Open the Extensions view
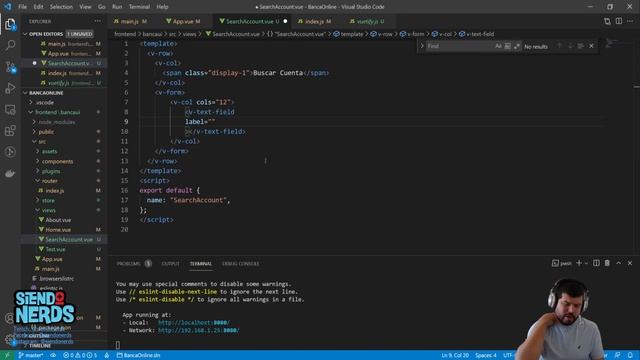 [10, 131]
